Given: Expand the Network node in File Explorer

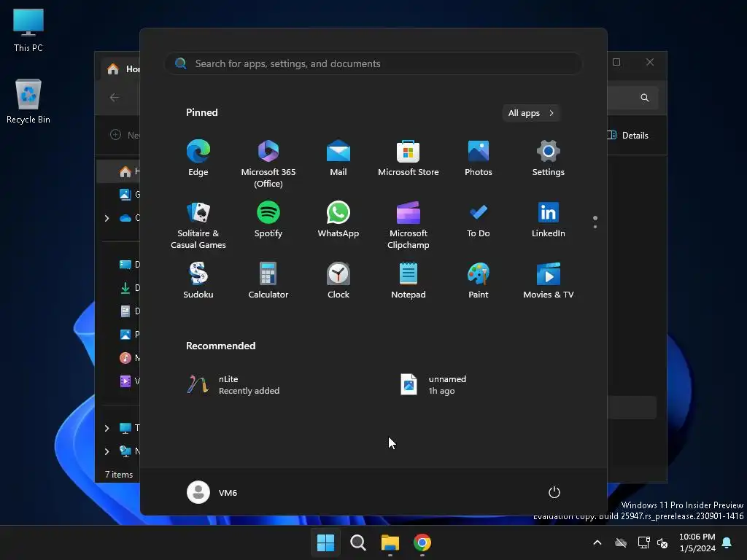Looking at the screenshot, I should point(107,451).
